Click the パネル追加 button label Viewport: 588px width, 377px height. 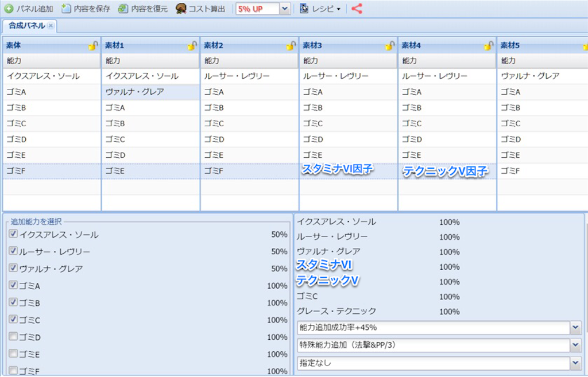pyautogui.click(x=35, y=9)
